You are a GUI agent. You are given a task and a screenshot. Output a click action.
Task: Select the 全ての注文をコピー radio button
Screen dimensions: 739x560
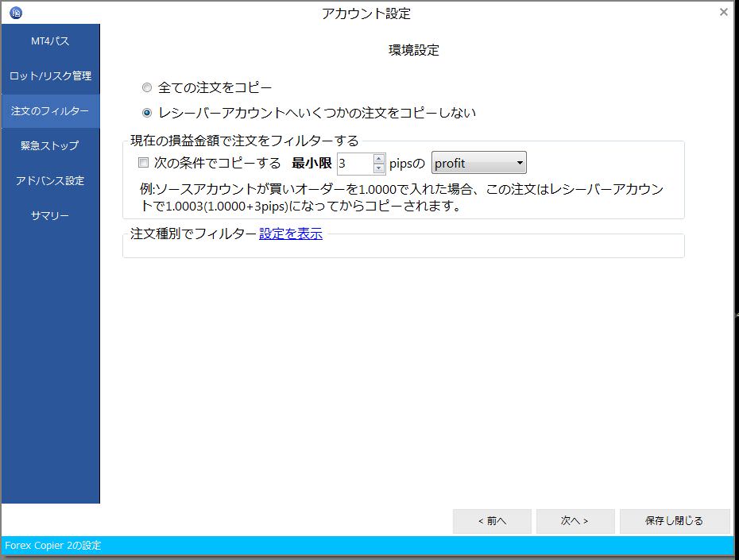pos(146,87)
